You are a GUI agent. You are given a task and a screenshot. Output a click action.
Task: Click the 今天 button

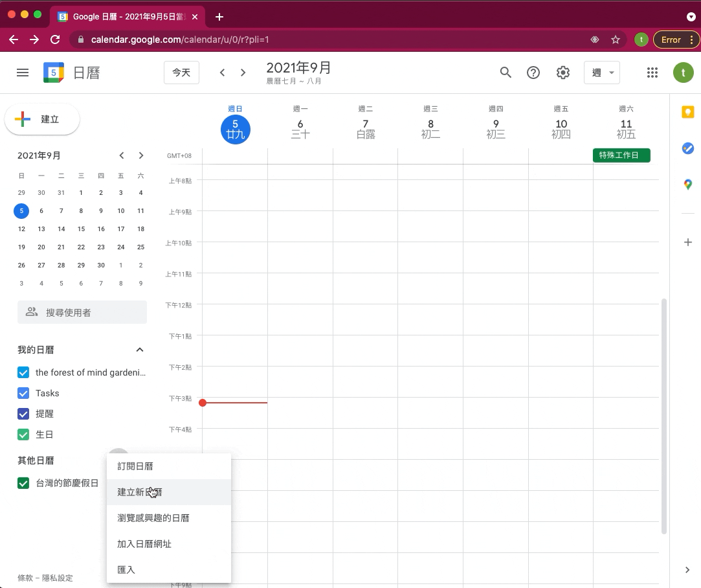(181, 73)
